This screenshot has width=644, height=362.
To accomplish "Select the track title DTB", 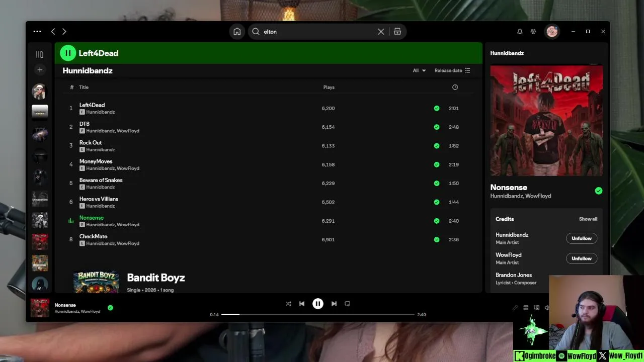I will point(85,124).
